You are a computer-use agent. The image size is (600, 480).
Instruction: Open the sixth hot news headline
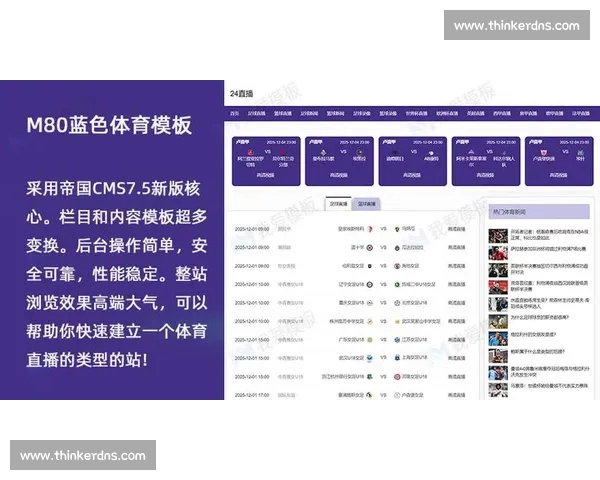click(x=540, y=317)
